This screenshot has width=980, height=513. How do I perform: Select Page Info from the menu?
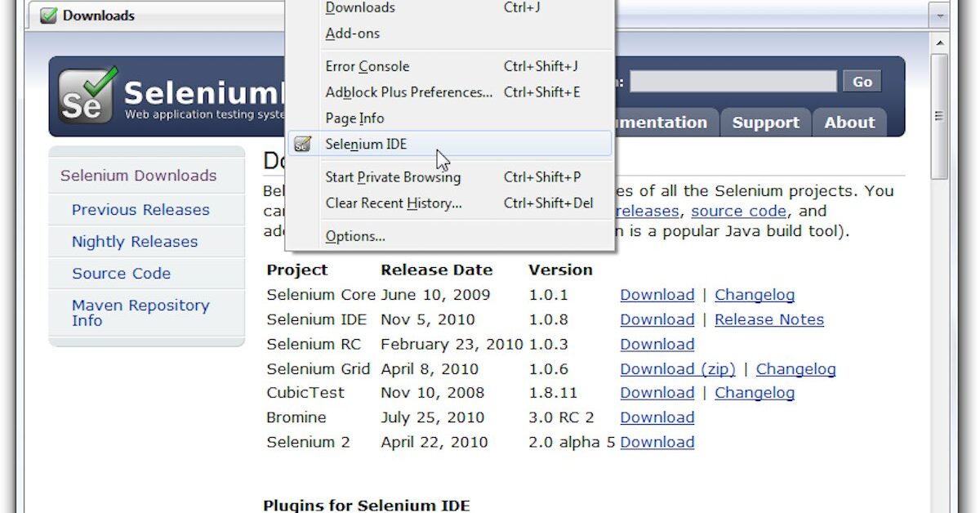[354, 118]
